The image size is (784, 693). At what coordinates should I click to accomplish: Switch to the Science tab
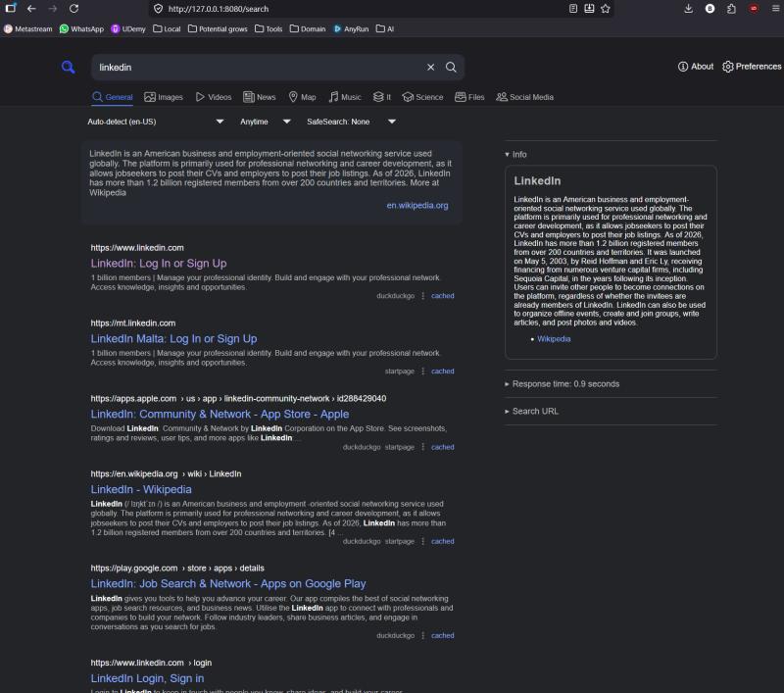422,97
